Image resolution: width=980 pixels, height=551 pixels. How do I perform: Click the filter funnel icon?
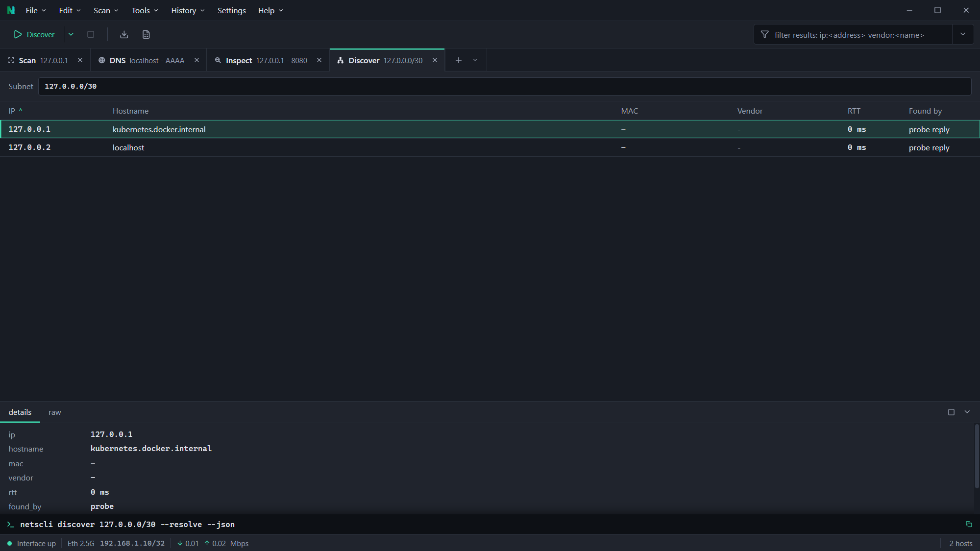764,35
